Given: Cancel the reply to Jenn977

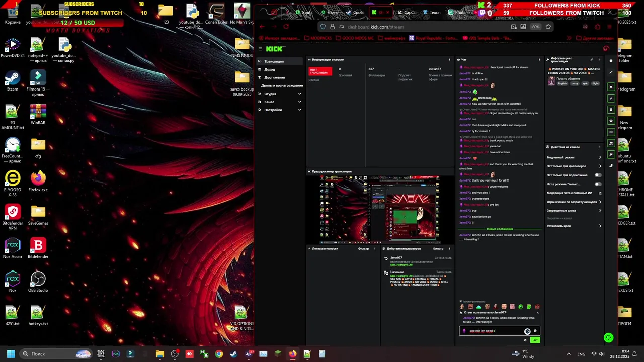Looking at the screenshot, I should [x=537, y=312].
